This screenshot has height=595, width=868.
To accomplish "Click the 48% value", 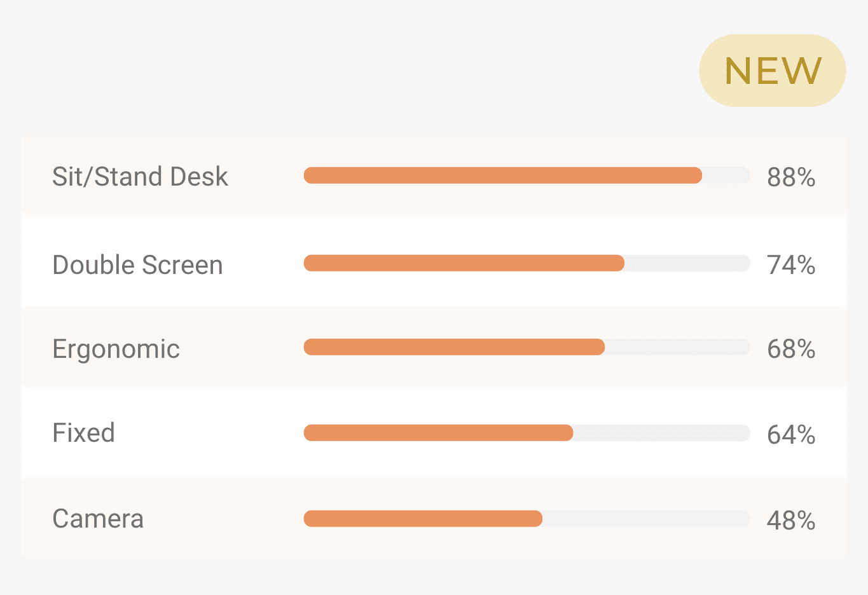I will coord(791,521).
